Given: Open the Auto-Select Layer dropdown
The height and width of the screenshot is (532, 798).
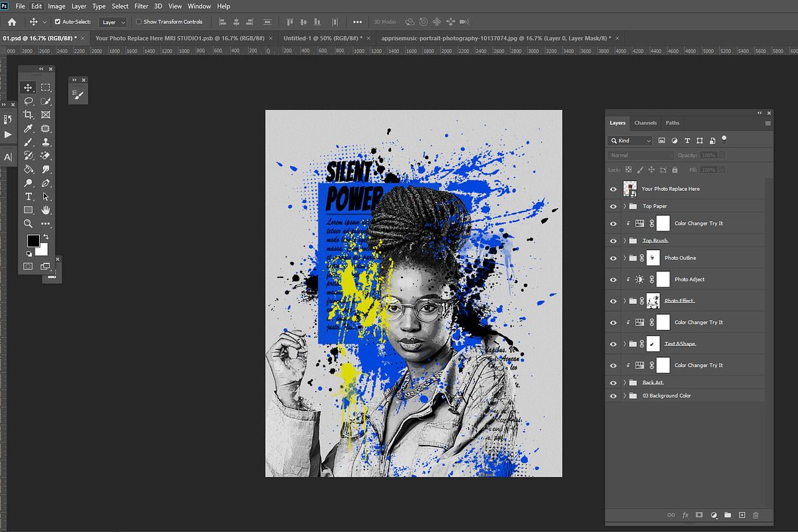Looking at the screenshot, I should click(113, 22).
